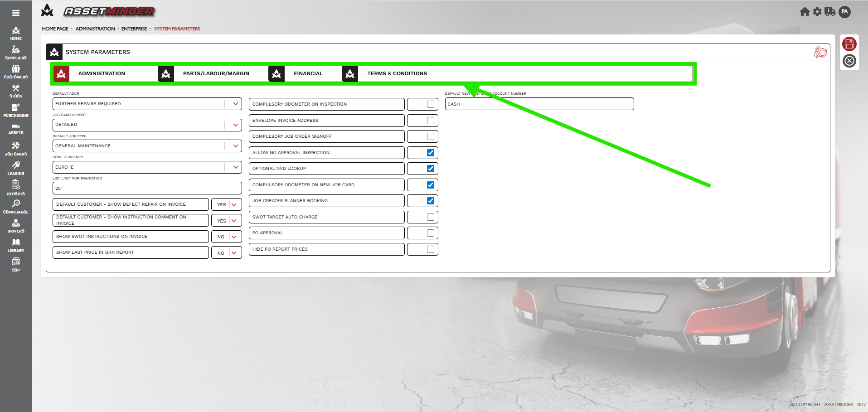868x412 pixels.
Task: Open the hamburger menu icon
Action: point(16,13)
